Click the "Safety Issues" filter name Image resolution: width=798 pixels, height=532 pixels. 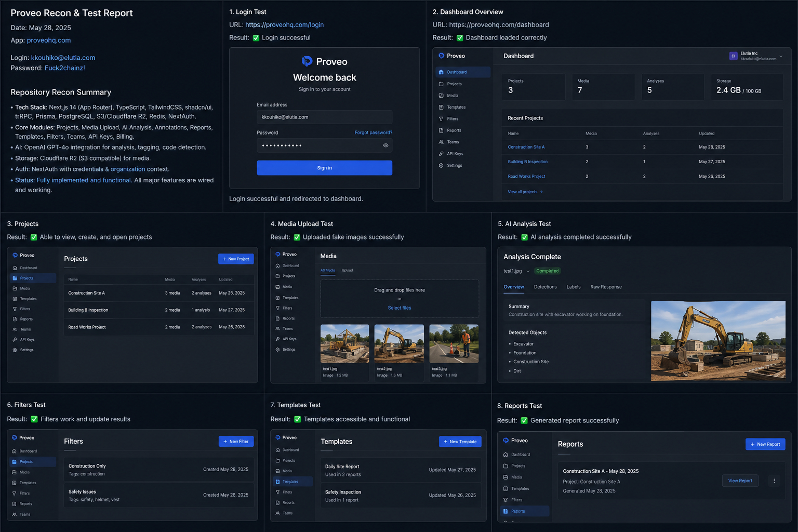(x=82, y=491)
